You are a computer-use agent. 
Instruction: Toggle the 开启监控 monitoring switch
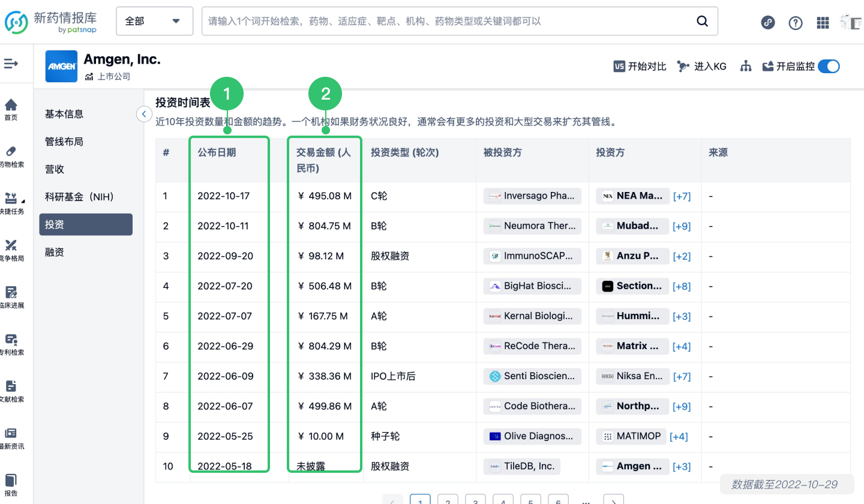(x=829, y=66)
